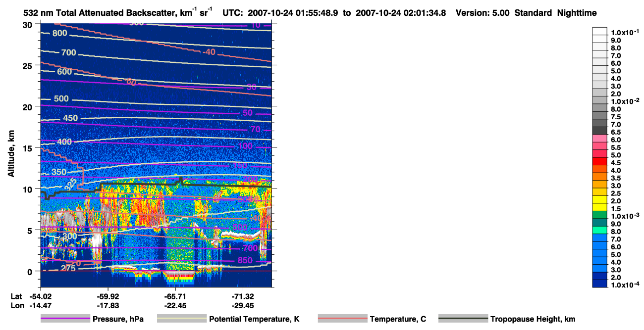Click the 30 altitude tick label

click(28, 25)
